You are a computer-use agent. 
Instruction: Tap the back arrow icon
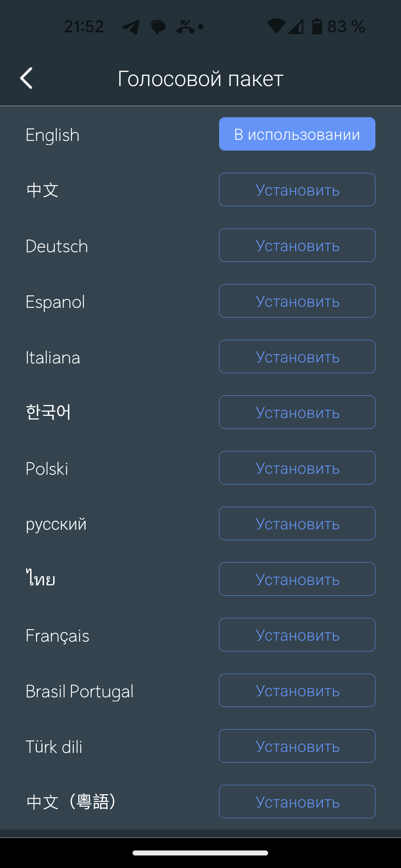coord(26,78)
